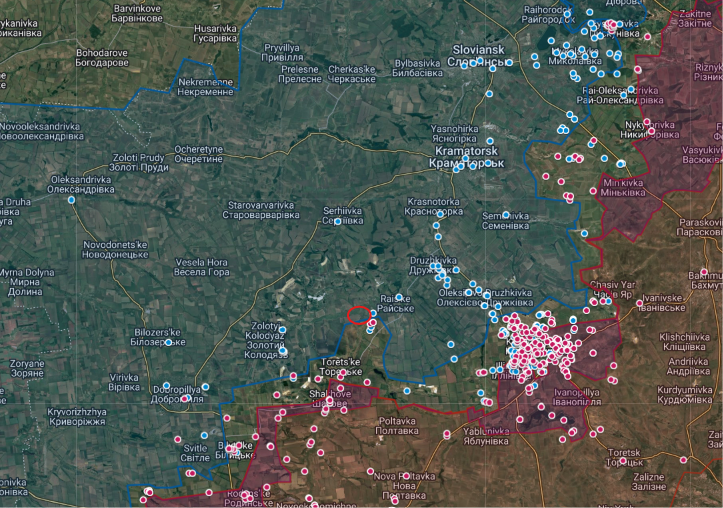
Task: Select red marker above Bakhmut label
Action: tap(704, 272)
